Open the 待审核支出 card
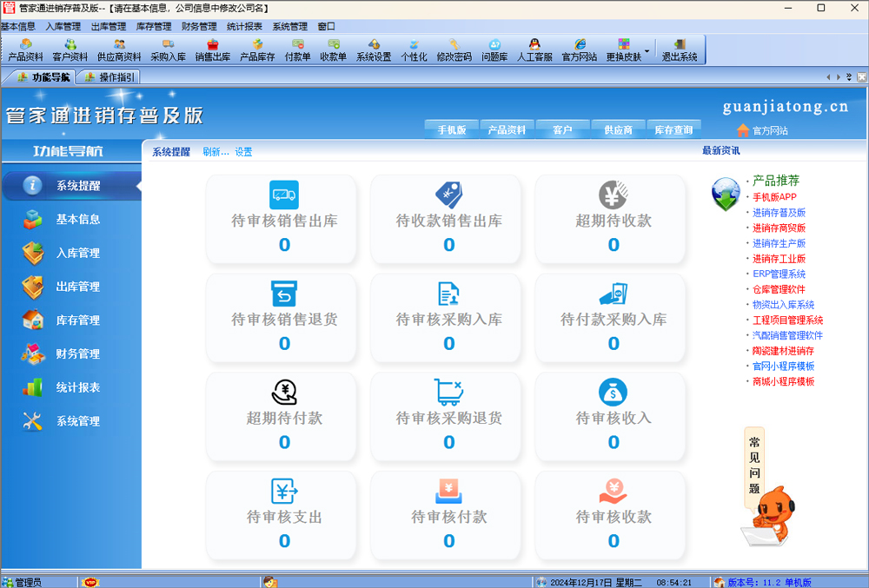Screen dimensions: 869x588 [x=281, y=515]
